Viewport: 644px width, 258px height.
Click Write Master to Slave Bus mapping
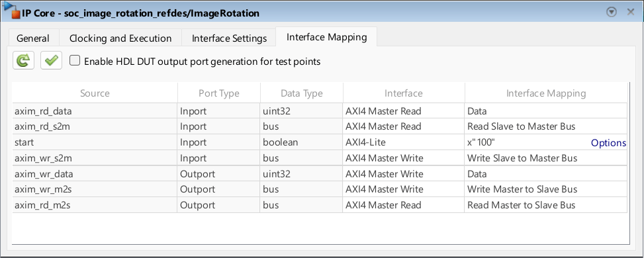pos(546,189)
